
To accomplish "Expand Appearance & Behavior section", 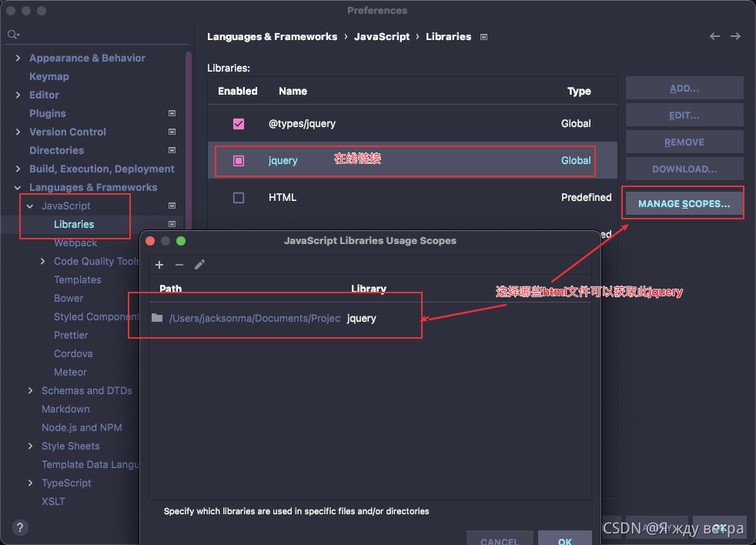I will [x=18, y=58].
